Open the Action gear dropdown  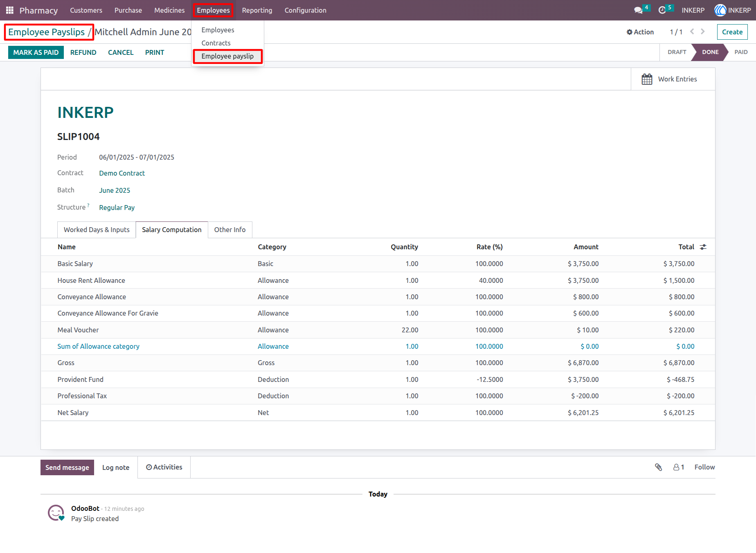pyautogui.click(x=640, y=32)
